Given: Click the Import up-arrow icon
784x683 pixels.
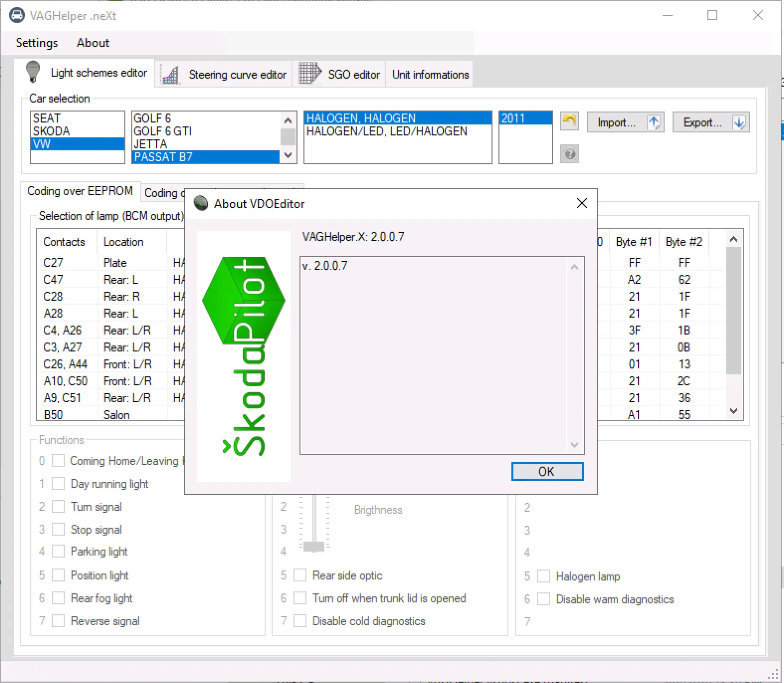Looking at the screenshot, I should coord(654,122).
